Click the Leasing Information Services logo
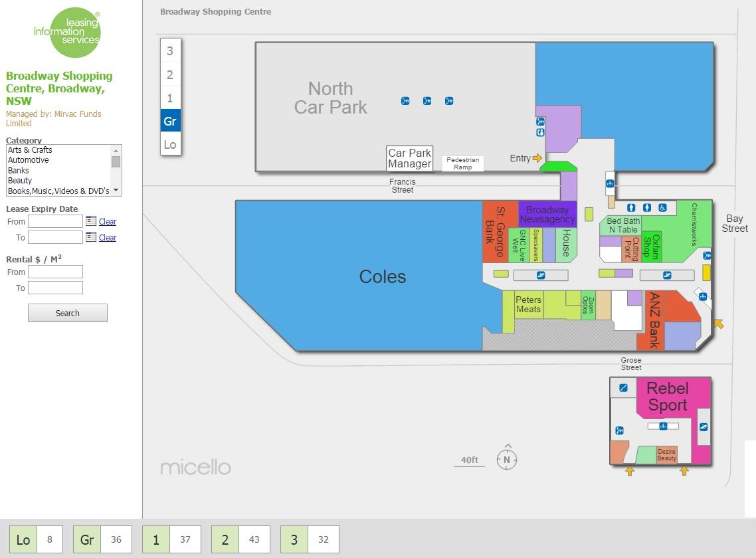The image size is (756, 558). (68, 33)
